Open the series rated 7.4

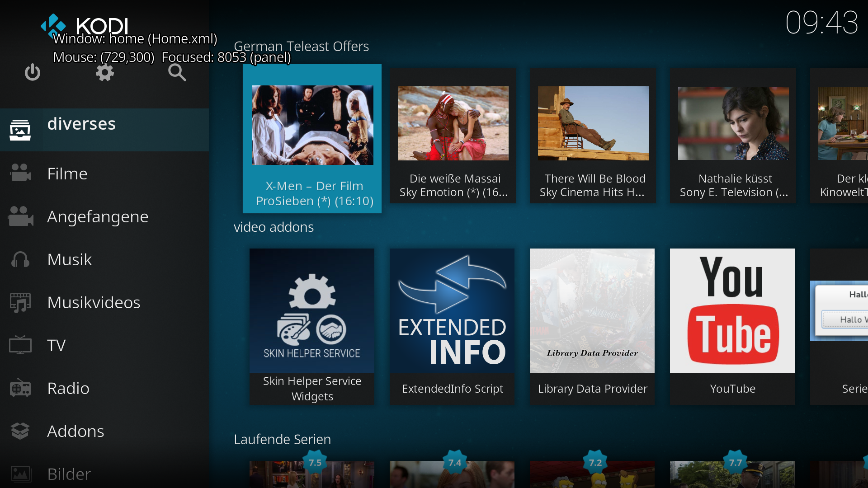click(452, 474)
